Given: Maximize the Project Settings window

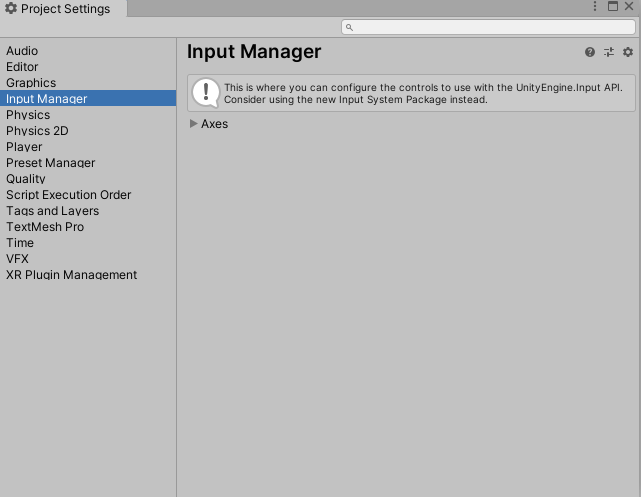Looking at the screenshot, I should click(x=613, y=6).
